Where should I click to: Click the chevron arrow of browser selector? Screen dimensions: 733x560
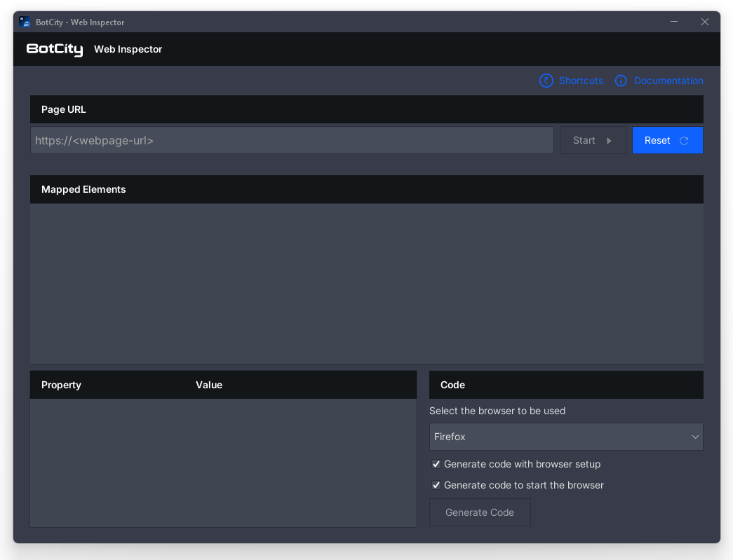pyautogui.click(x=695, y=437)
